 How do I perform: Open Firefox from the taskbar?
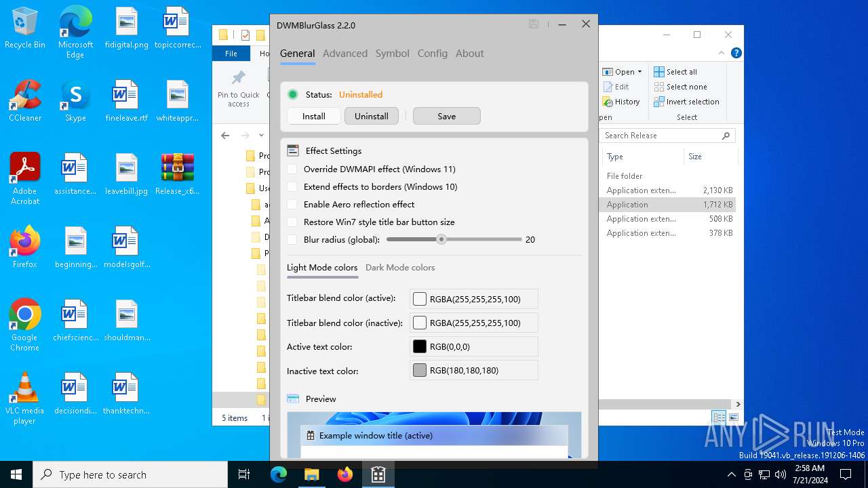(345, 474)
